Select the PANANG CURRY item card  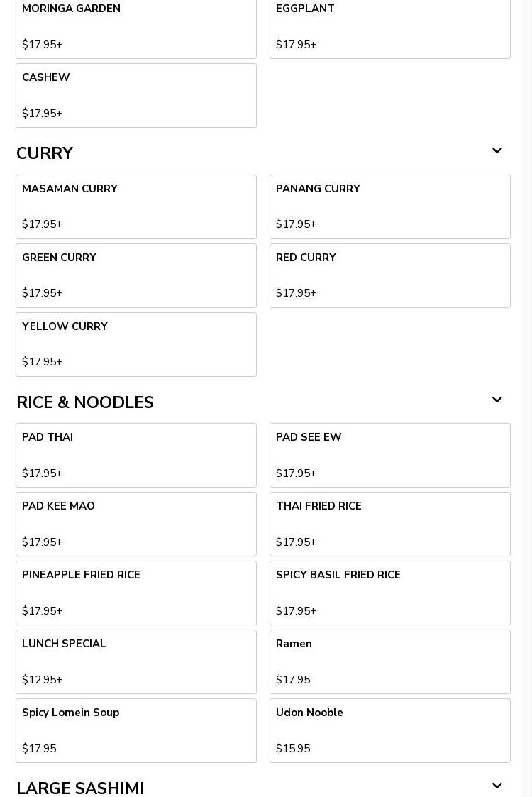click(x=389, y=207)
